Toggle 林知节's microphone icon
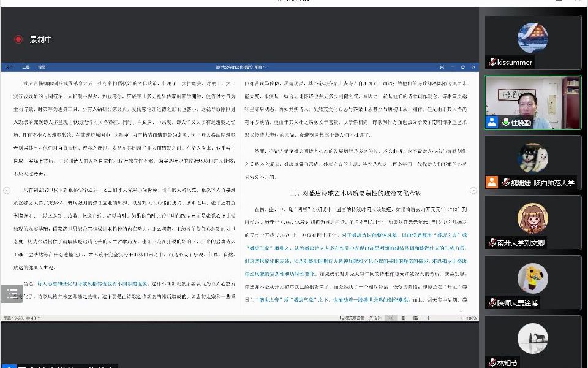Screen dimensions: 588x368 click(x=492, y=362)
